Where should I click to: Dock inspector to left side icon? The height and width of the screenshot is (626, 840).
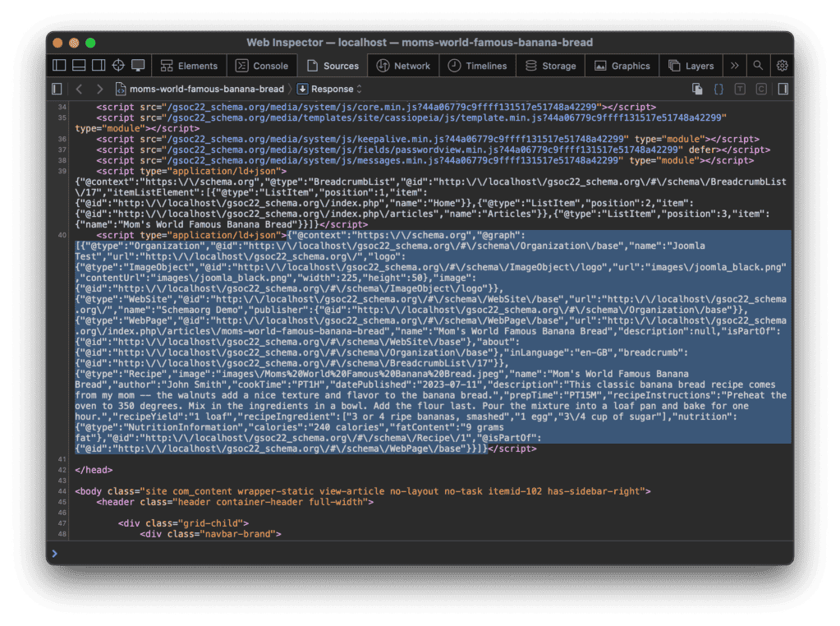point(59,66)
